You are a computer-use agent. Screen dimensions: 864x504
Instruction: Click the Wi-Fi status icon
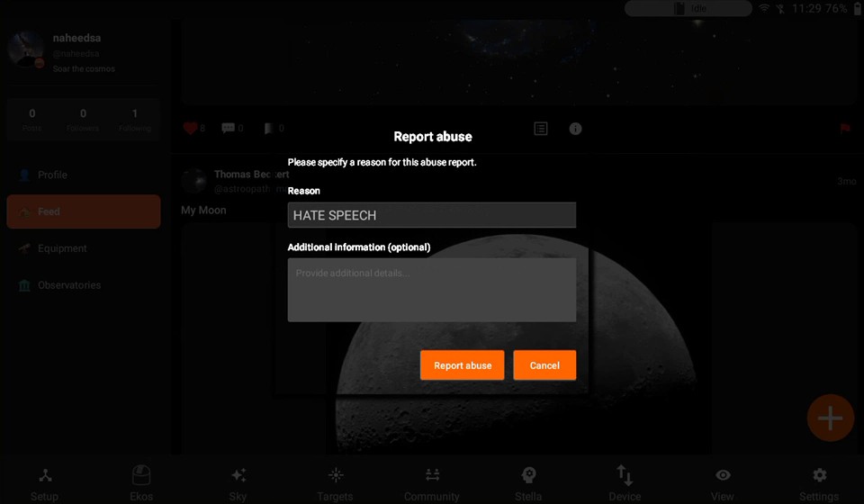tap(764, 8)
